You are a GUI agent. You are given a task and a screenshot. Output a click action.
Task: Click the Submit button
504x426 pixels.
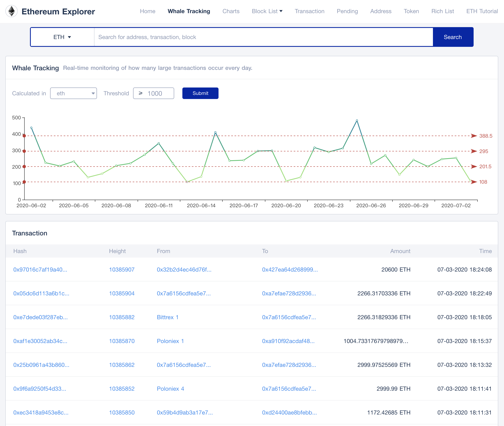tap(200, 93)
